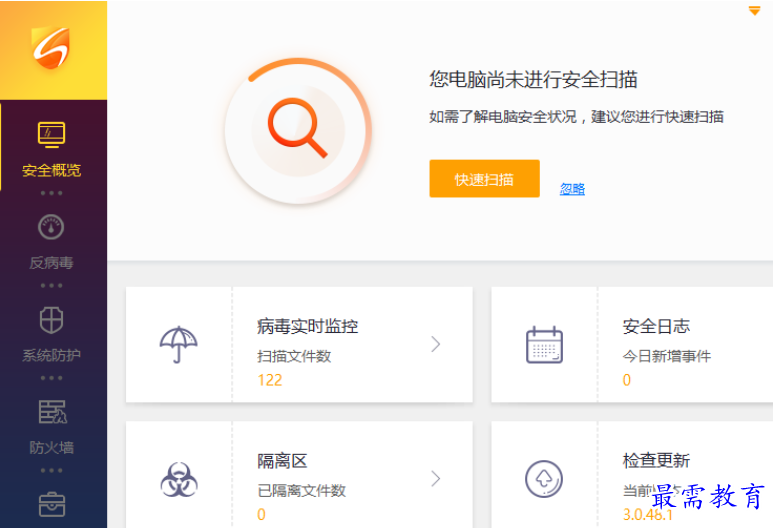Go to the 系统防护 sidebar label
Image resolution: width=773 pixels, height=528 pixels.
pyautogui.click(x=51, y=355)
